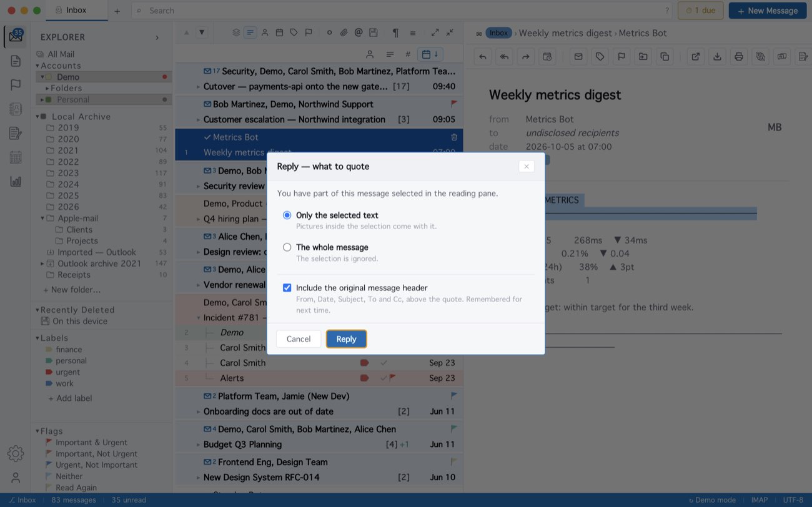Click the '1 due' reminder button
The width and height of the screenshot is (812, 507).
click(701, 11)
